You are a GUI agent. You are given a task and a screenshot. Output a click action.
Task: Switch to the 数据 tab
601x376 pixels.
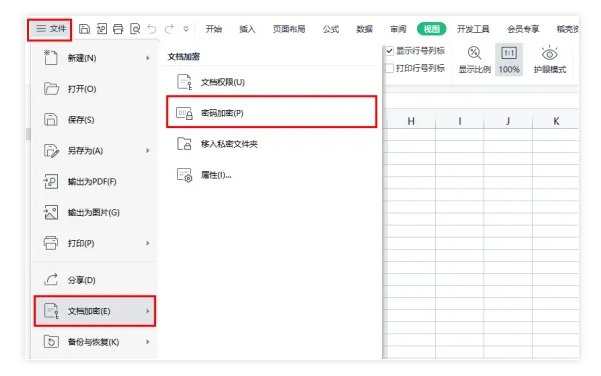[x=365, y=29]
